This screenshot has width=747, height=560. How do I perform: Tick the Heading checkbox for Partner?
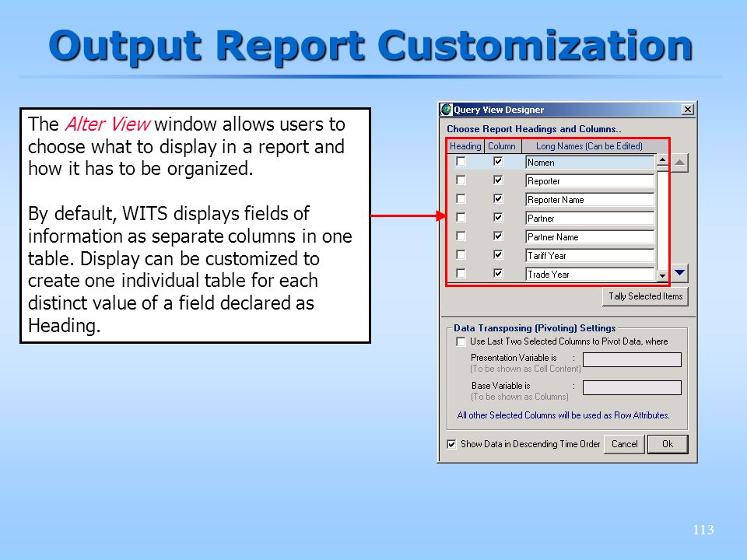click(x=461, y=217)
